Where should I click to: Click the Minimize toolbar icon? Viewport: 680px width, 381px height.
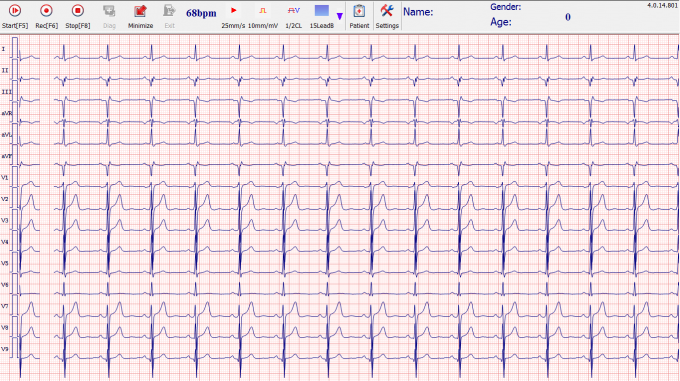coord(140,16)
